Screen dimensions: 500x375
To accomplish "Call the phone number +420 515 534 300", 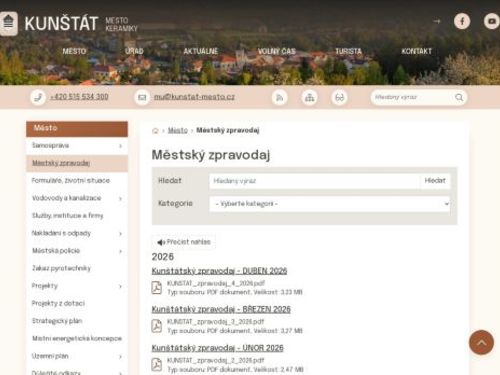I will (x=79, y=97).
